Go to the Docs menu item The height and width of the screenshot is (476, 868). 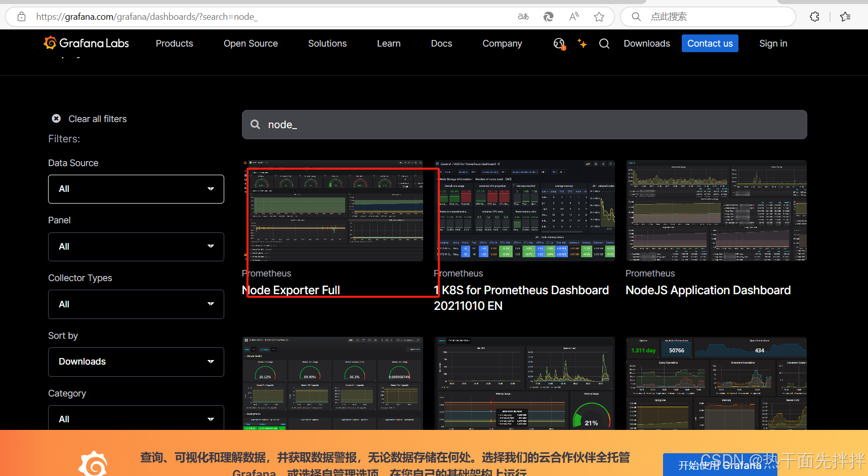441,44
